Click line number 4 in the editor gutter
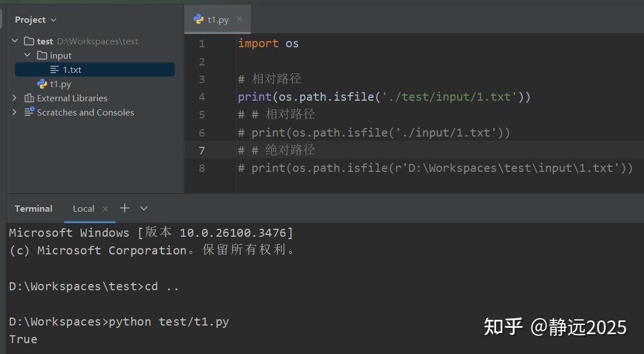644x354 pixels. pyautogui.click(x=202, y=97)
